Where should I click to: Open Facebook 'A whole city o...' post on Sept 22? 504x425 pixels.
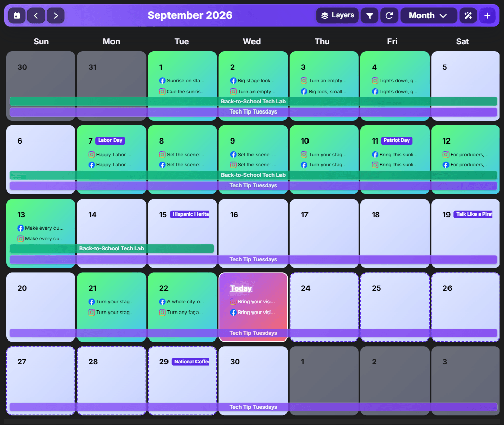182,302
